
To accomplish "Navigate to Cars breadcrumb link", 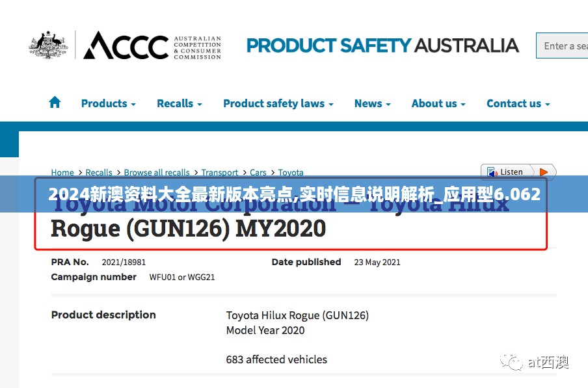I will 258,172.
